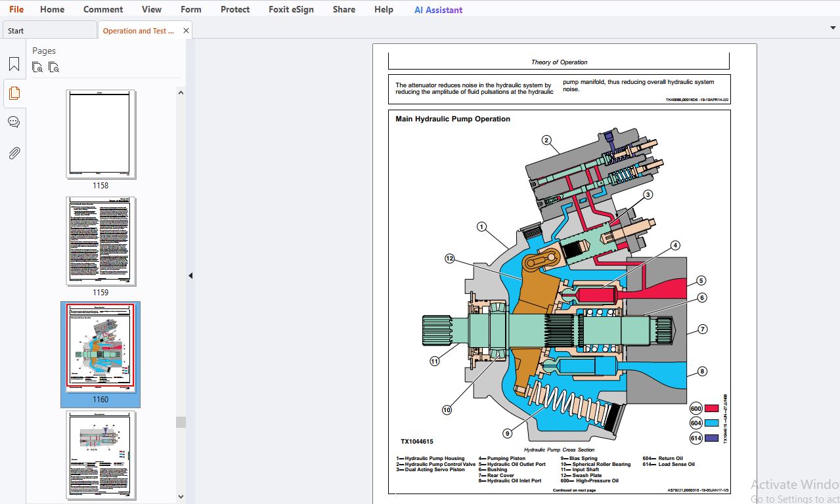Viewport: 840px width, 504px height.
Task: Select page 1160 thumbnail
Action: (x=100, y=348)
